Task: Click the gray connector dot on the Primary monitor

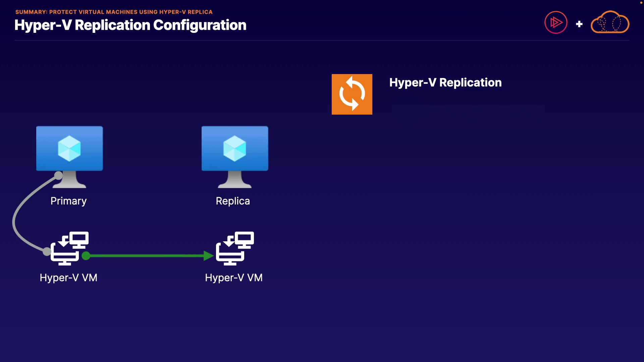Action: pyautogui.click(x=58, y=175)
